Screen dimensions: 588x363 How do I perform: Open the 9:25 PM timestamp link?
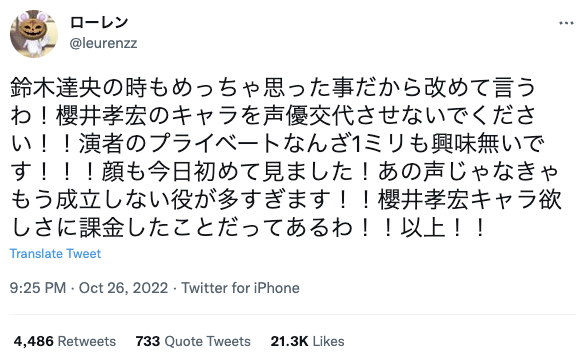[x=38, y=288]
